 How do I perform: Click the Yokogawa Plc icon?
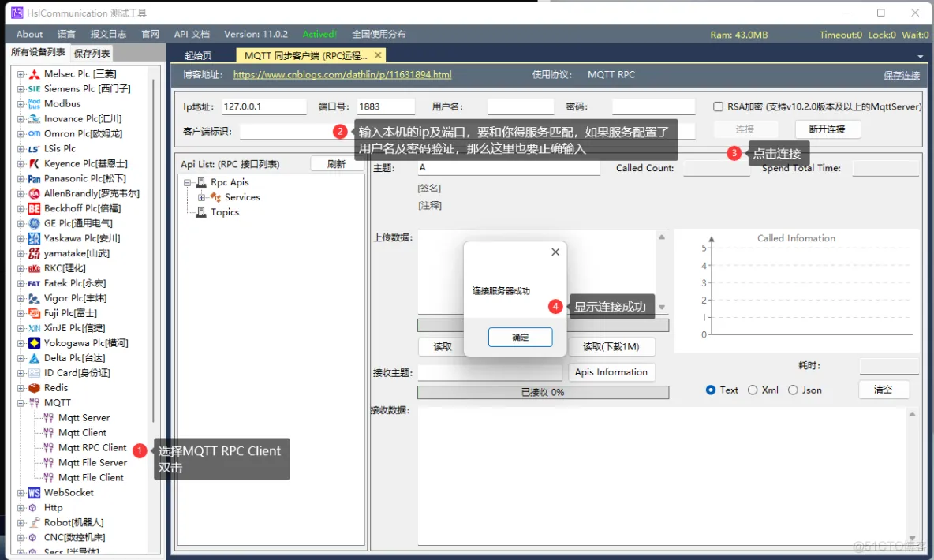pyautogui.click(x=35, y=342)
